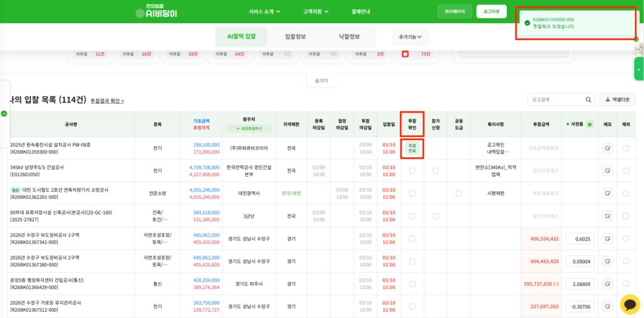
Task: Select the 낙찰정보 tab
Action: point(349,36)
